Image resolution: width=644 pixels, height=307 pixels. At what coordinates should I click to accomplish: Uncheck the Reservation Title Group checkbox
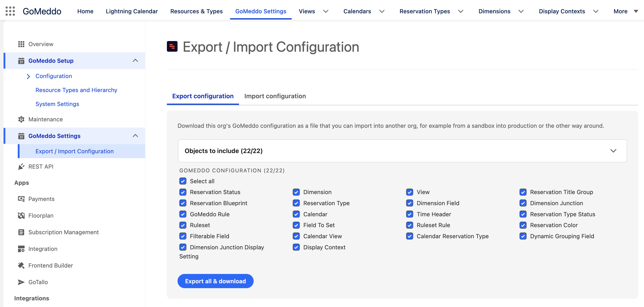tap(523, 192)
